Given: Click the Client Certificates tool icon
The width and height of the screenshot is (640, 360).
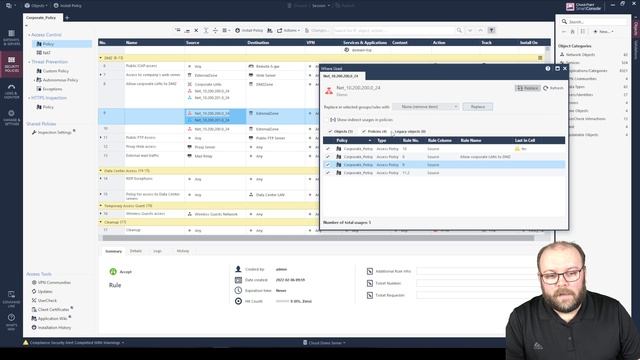Looking at the screenshot, I should (x=34, y=309).
